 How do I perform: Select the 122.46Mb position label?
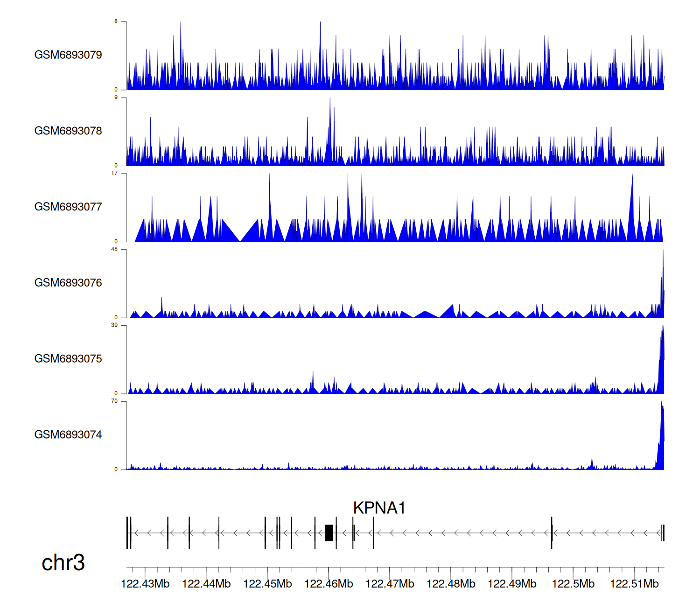tap(329, 584)
